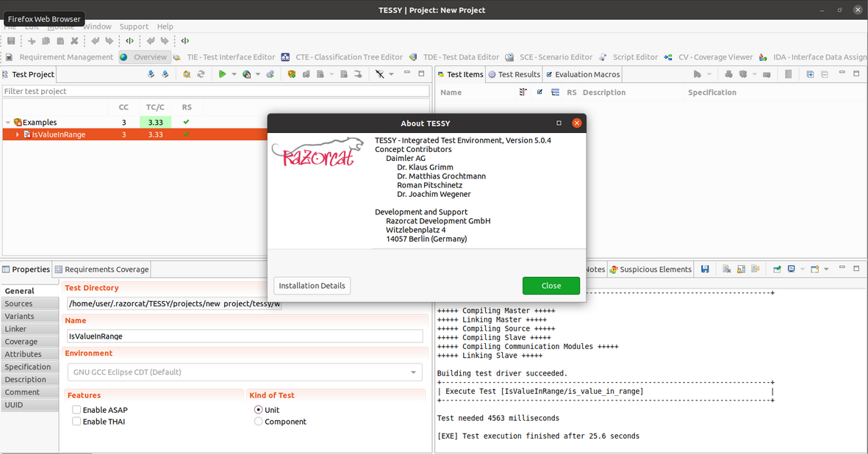Open the SCE - Scenario Editor perspective
This screenshot has height=454, width=868.
click(x=548, y=57)
